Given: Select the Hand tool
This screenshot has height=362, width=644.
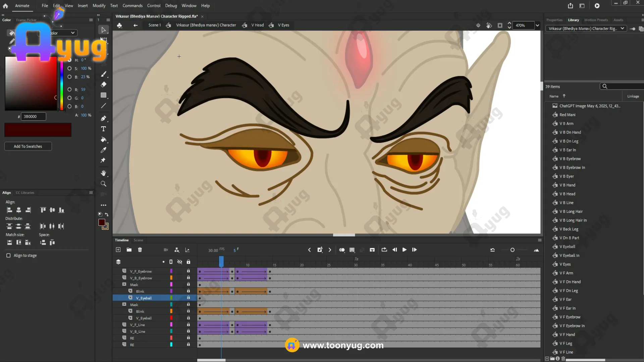Looking at the screenshot, I should 103,173.
